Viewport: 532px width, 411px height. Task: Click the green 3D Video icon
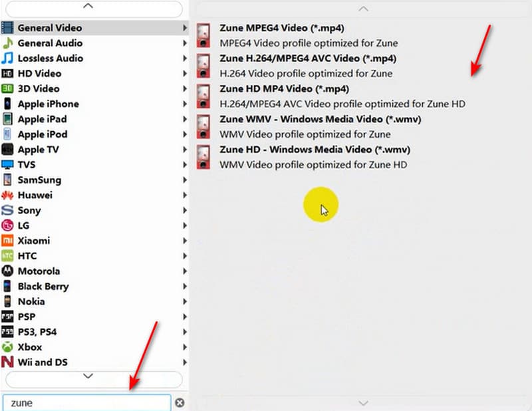point(7,88)
